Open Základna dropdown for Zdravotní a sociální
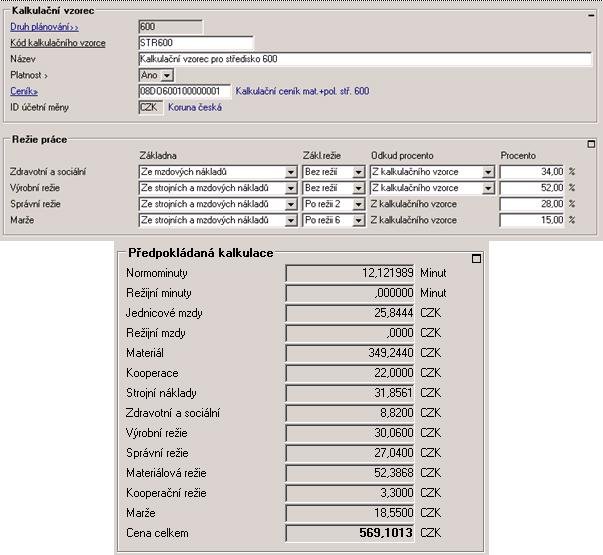The height and width of the screenshot is (555, 603). (291, 172)
